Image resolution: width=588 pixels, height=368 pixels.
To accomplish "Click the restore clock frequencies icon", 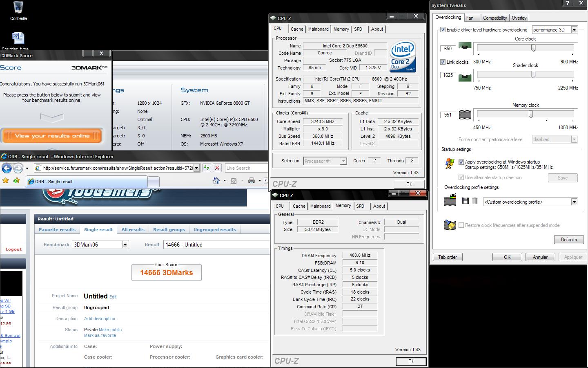I will [450, 224].
